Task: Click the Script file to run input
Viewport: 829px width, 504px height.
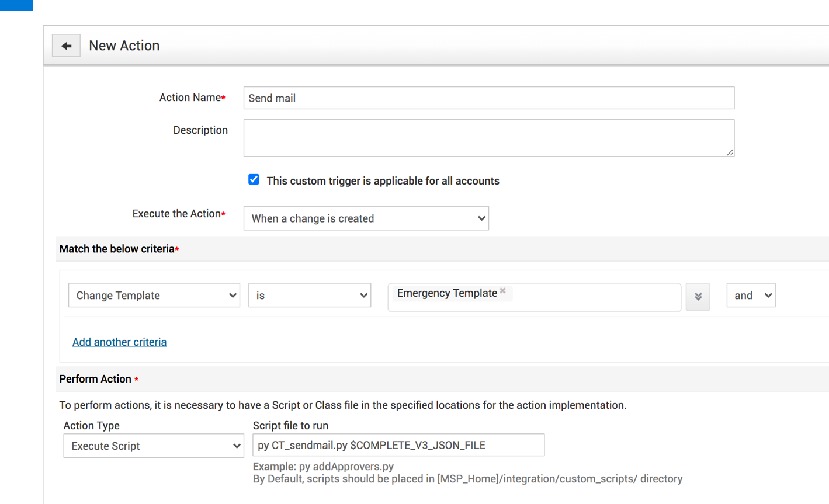Action: click(398, 446)
